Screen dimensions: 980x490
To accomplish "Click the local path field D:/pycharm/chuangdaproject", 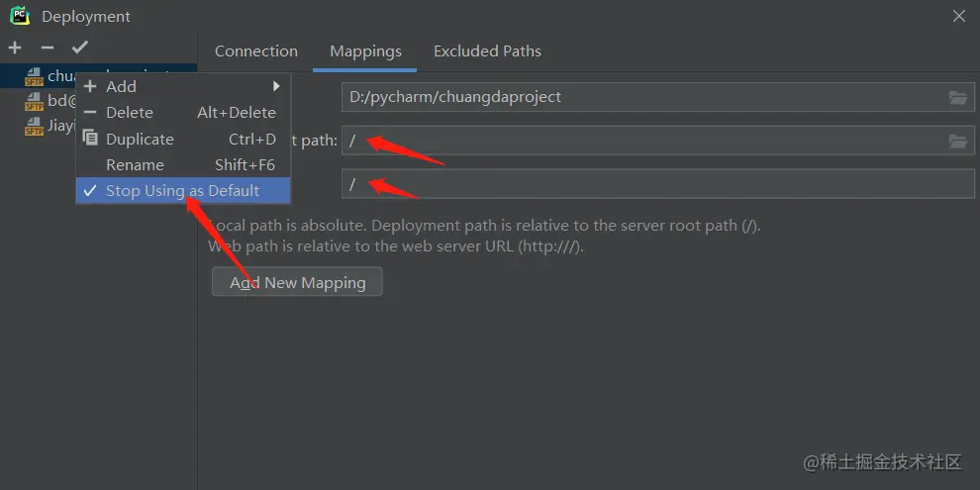I will click(658, 97).
